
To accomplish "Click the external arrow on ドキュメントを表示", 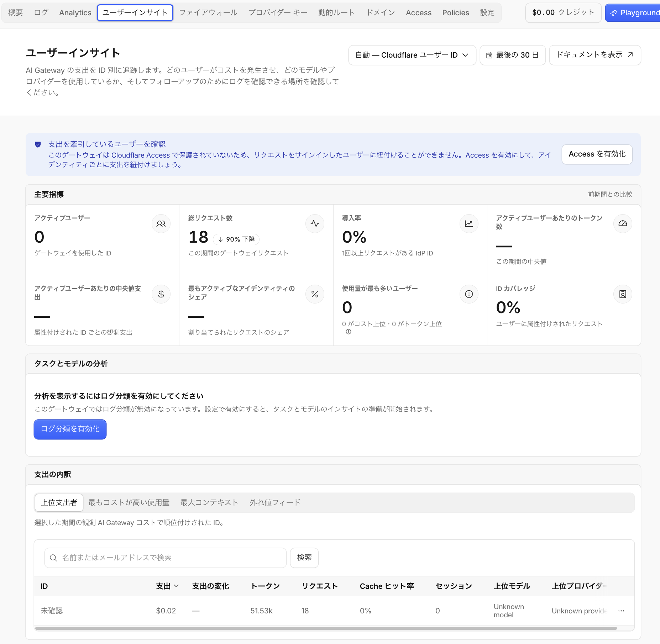I will (630, 55).
